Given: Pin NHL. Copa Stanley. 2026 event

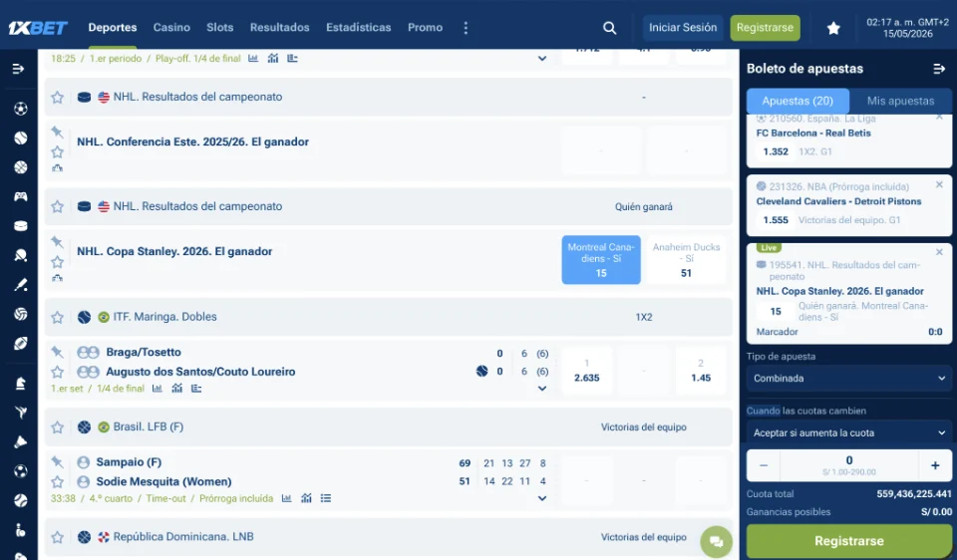Looking at the screenshot, I should pyautogui.click(x=58, y=241).
